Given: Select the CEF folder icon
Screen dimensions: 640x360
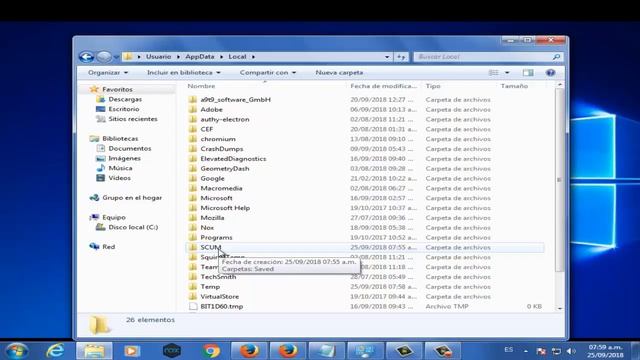Looking at the screenshot, I should 193,129.
